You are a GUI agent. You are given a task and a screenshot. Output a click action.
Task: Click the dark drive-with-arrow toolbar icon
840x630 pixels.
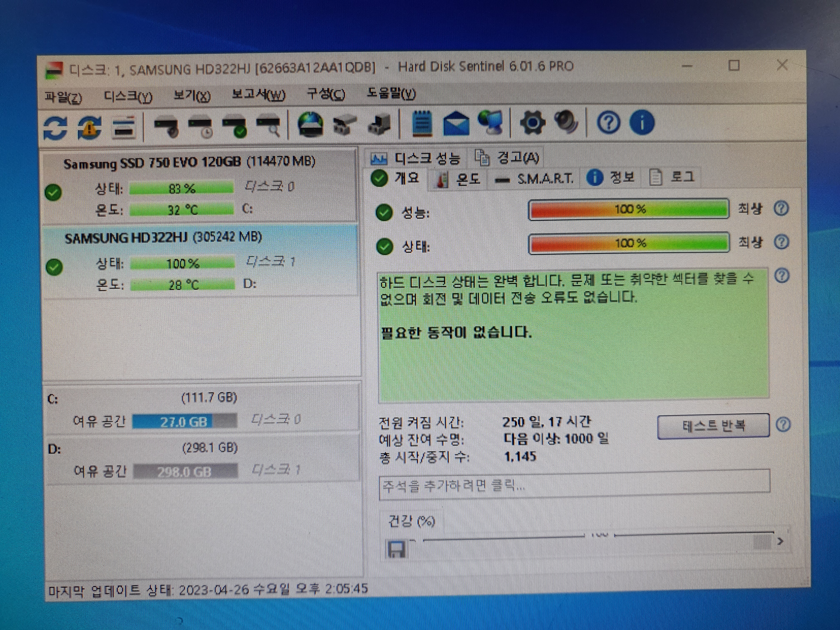tap(379, 125)
